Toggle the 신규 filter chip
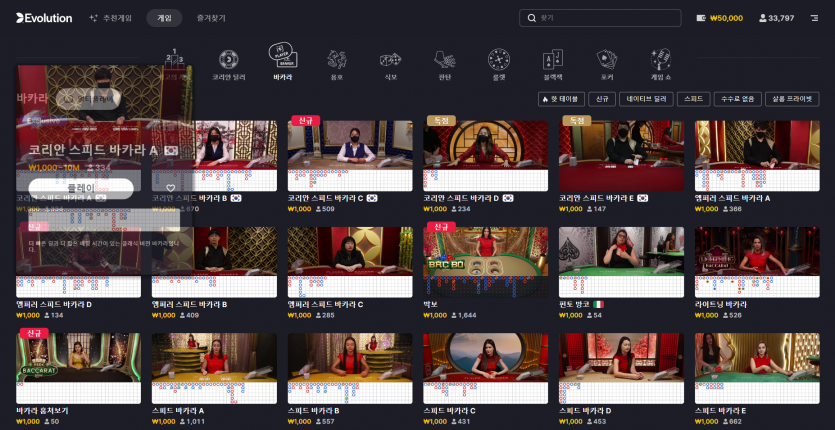The width and height of the screenshot is (835, 430). 602,99
